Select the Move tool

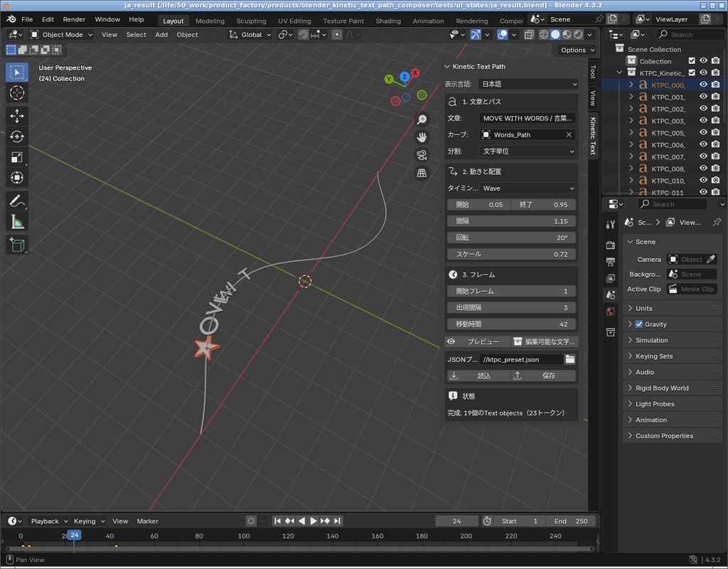tap(17, 116)
